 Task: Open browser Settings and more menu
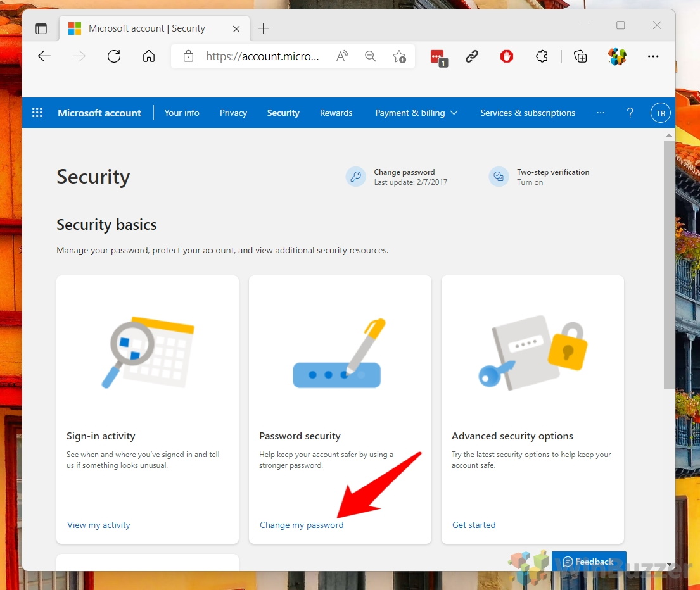[653, 56]
